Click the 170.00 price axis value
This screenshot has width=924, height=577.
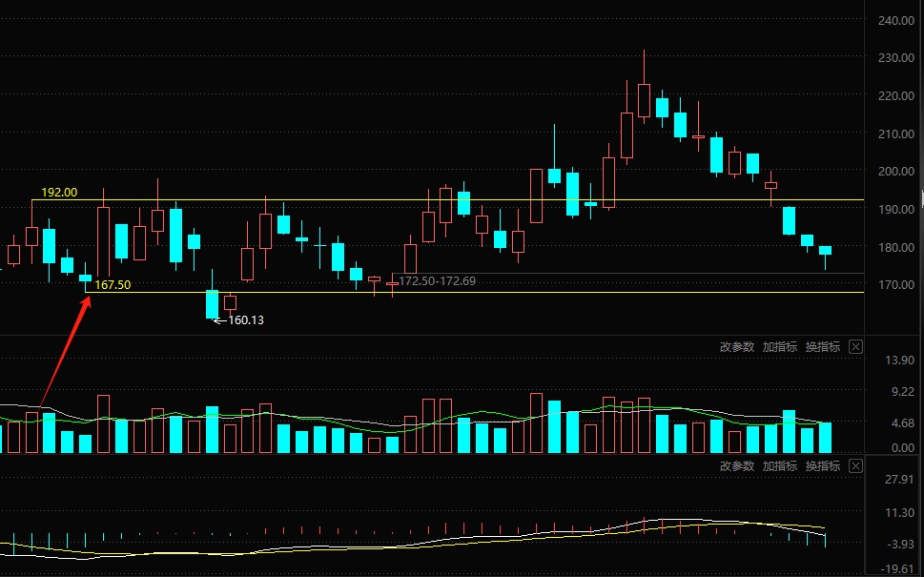[x=895, y=284]
